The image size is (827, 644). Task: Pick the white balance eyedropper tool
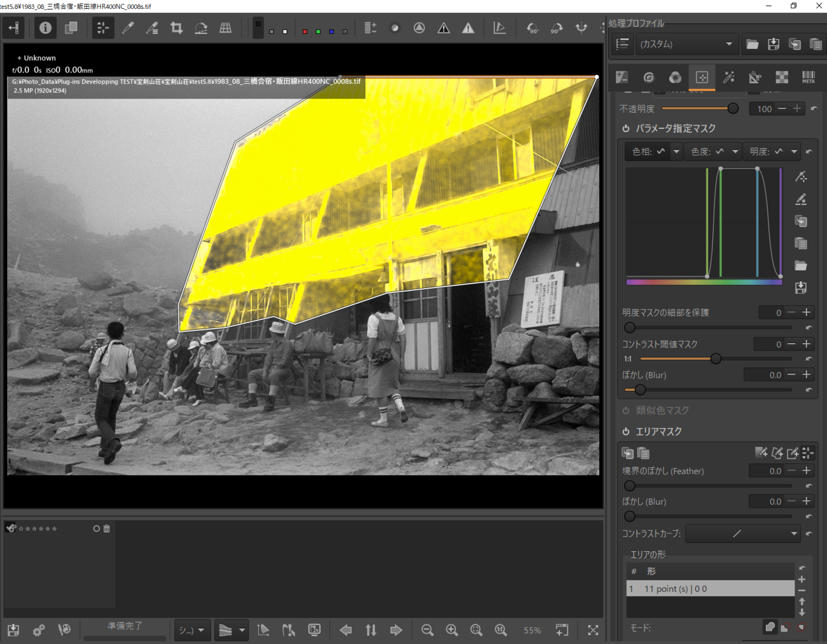tap(127, 28)
